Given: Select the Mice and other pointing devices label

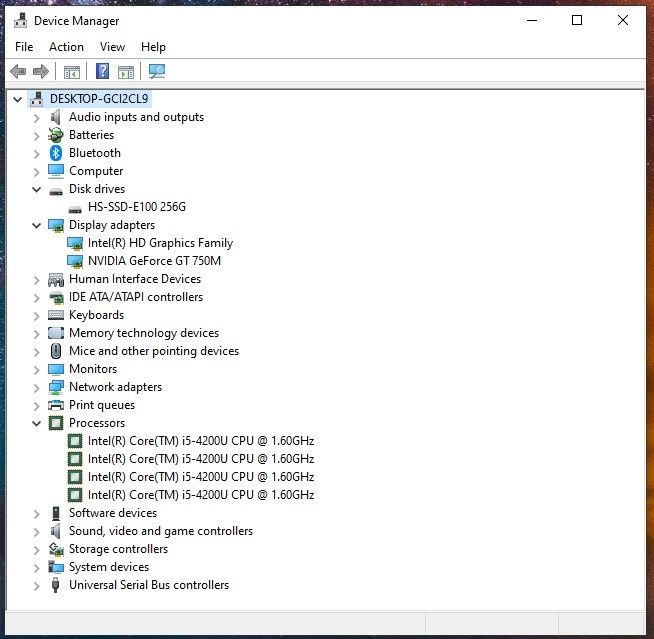Looking at the screenshot, I should coord(154,351).
